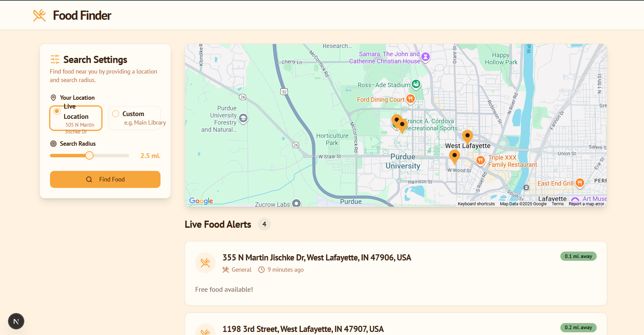Click the 355 N Martin Jischke Dr alert card

tap(396, 273)
